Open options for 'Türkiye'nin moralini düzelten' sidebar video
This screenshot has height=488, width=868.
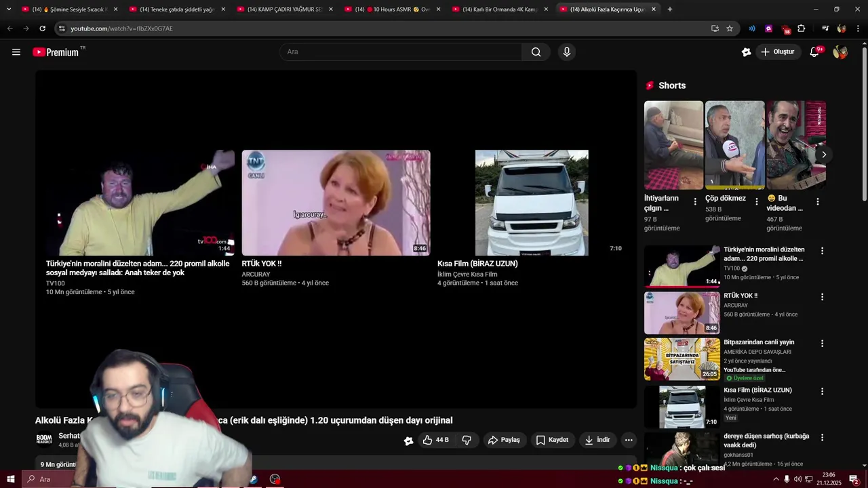(822, 251)
